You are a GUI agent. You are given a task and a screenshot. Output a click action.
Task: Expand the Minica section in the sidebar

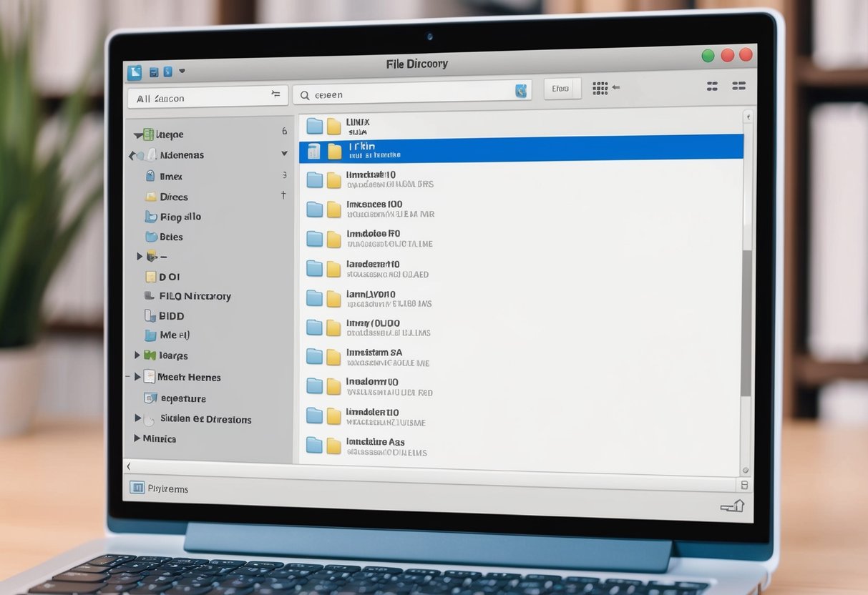coord(138,438)
